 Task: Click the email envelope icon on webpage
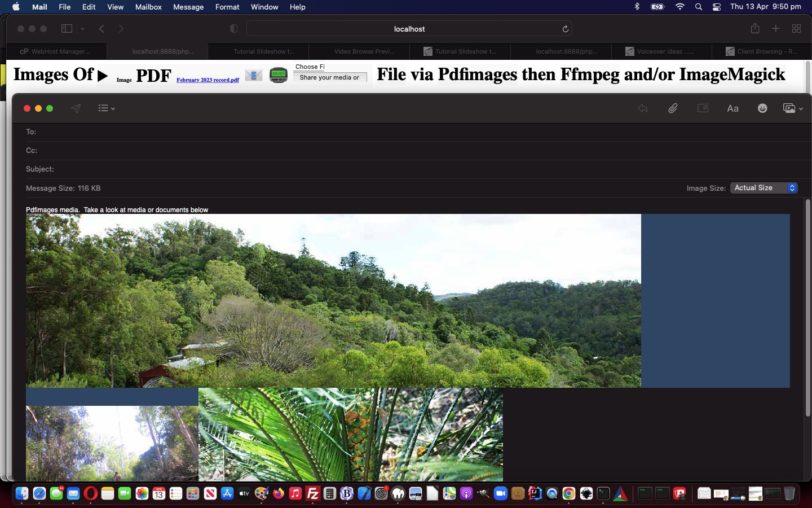pyautogui.click(x=254, y=75)
